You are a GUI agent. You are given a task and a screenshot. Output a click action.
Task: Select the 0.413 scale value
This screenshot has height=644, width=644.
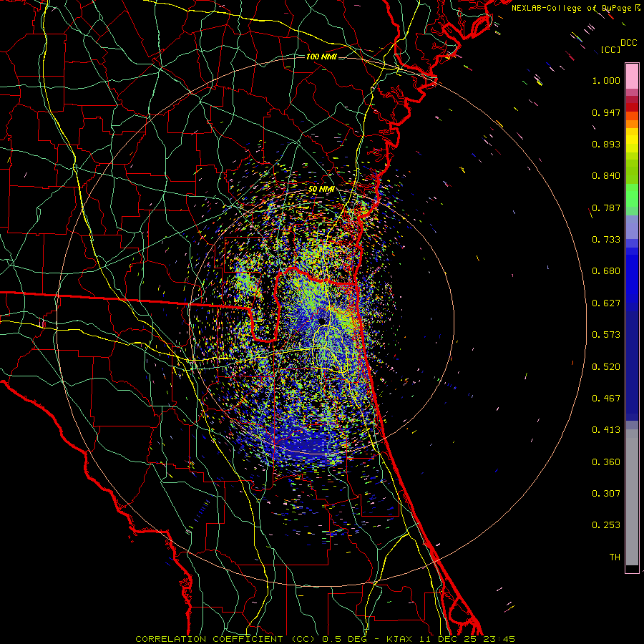click(x=606, y=430)
